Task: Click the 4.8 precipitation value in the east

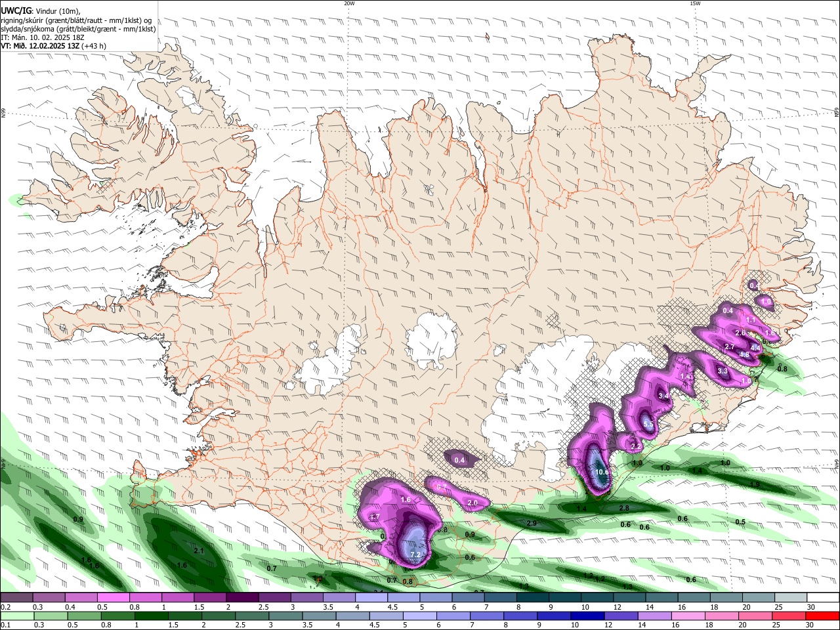Action: point(744,355)
